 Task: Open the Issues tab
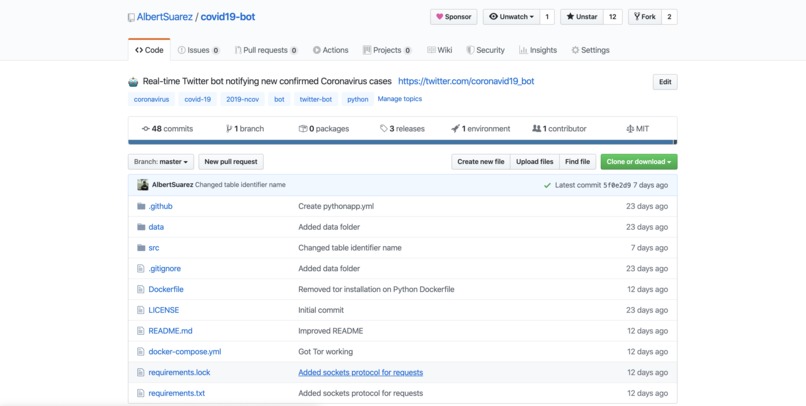pos(198,50)
